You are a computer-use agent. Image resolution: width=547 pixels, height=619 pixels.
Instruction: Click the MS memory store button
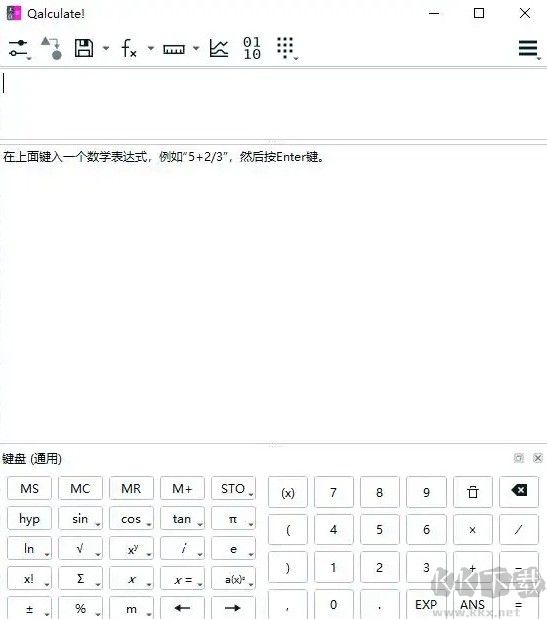30,488
